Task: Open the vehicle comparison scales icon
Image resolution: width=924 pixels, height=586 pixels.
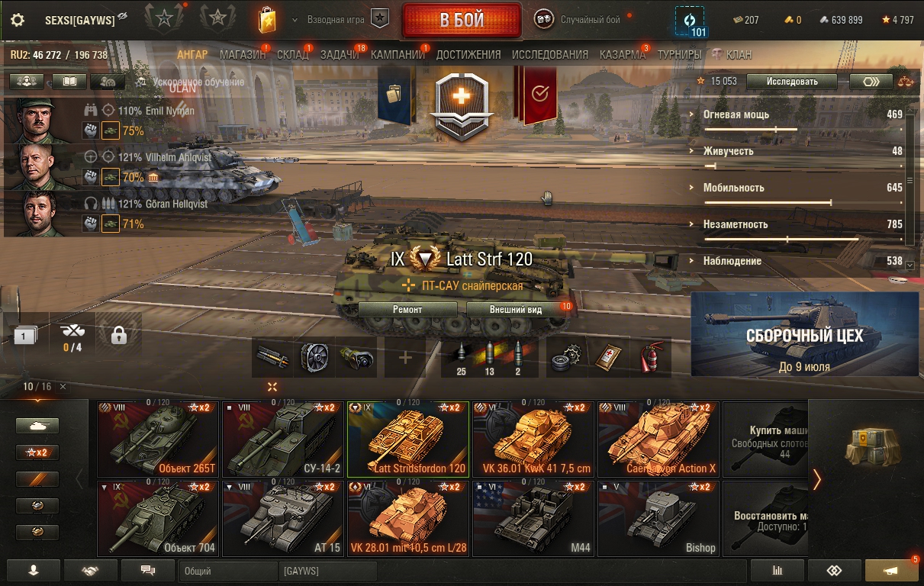Action: tap(906, 81)
